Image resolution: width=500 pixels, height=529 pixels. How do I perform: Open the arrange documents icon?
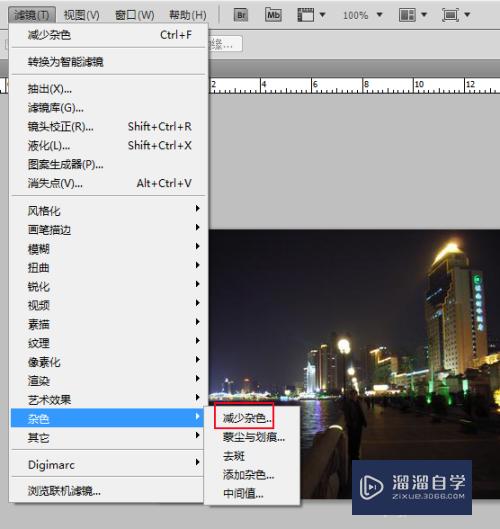[407, 15]
